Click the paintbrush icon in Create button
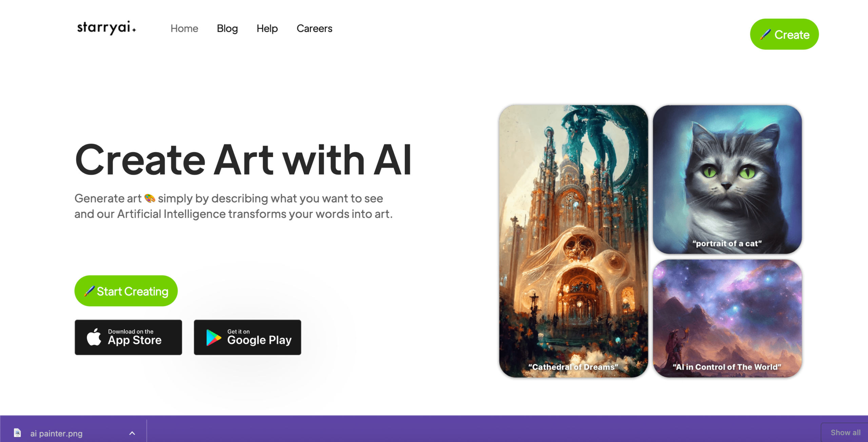The height and width of the screenshot is (442, 868). point(765,35)
